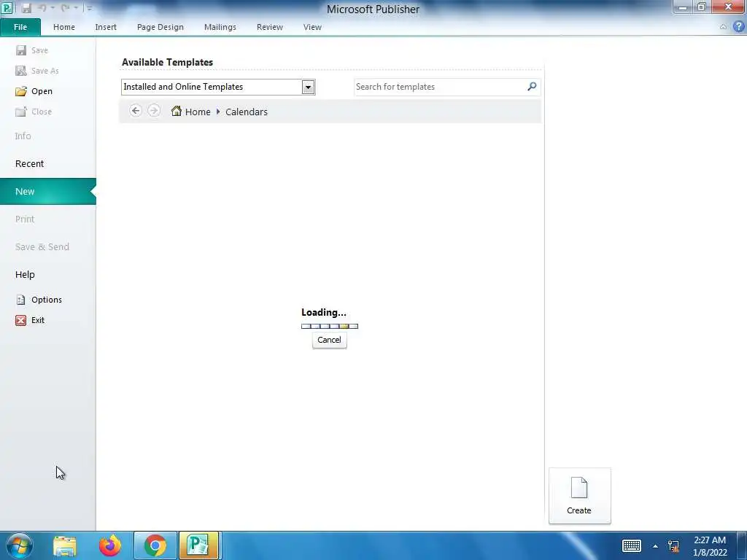
Task: Click the Home icon in breadcrumb
Action: click(x=177, y=111)
